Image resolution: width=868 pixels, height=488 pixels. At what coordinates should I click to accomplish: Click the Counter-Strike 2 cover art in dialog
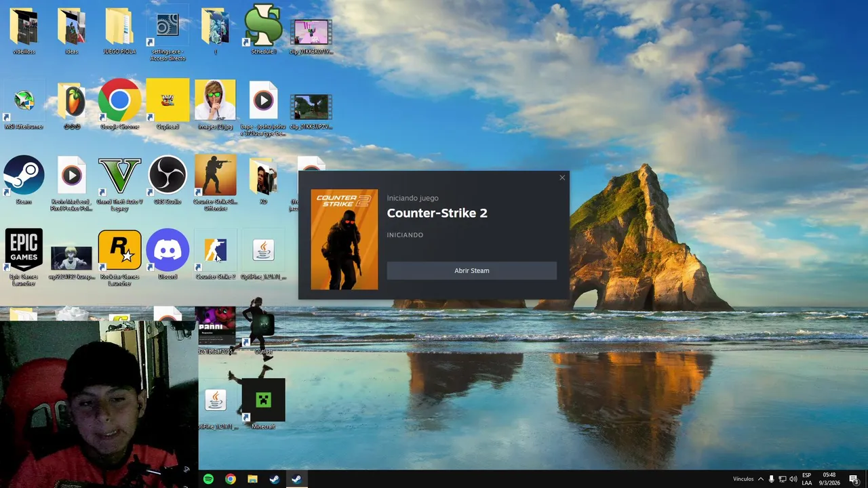344,239
